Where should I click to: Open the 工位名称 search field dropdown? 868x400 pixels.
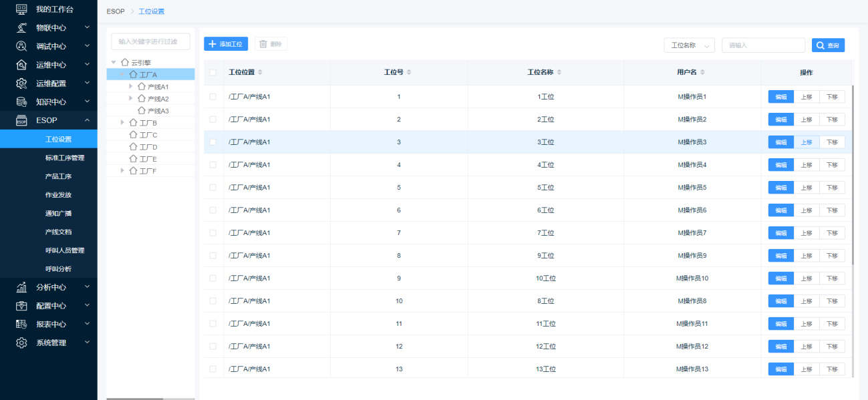click(689, 45)
